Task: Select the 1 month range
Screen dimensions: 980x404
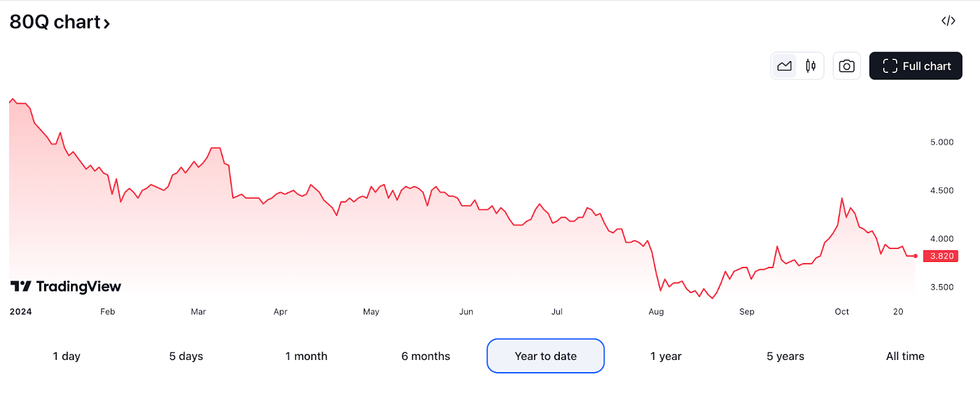Action: [x=306, y=356]
